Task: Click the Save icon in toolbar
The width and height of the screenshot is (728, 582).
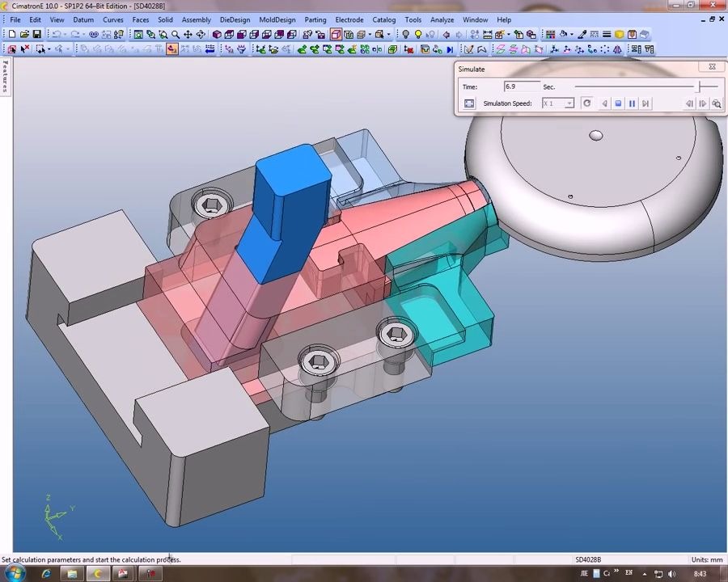Action: 36,35
